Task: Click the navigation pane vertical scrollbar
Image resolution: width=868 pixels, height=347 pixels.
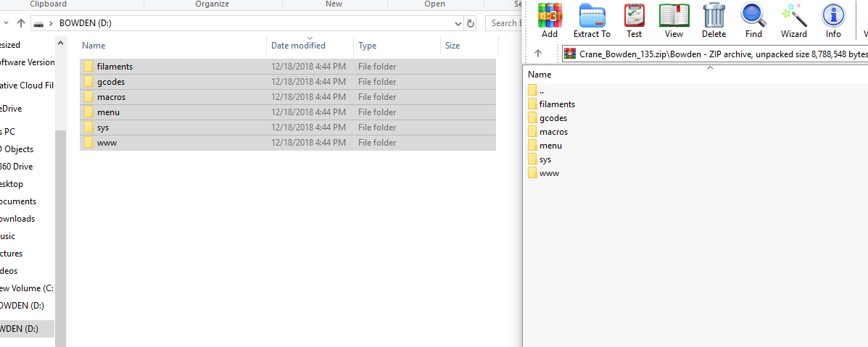Action: tap(61, 217)
